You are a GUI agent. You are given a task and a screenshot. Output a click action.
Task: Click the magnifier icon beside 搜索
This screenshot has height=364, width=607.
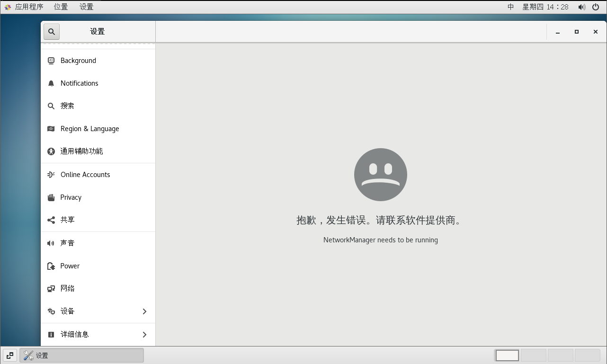pyautogui.click(x=51, y=106)
